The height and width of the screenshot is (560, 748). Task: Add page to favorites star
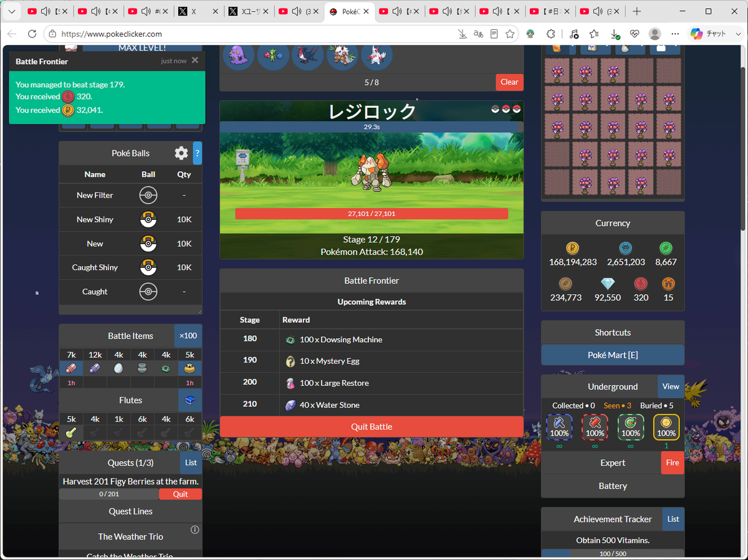tap(510, 34)
